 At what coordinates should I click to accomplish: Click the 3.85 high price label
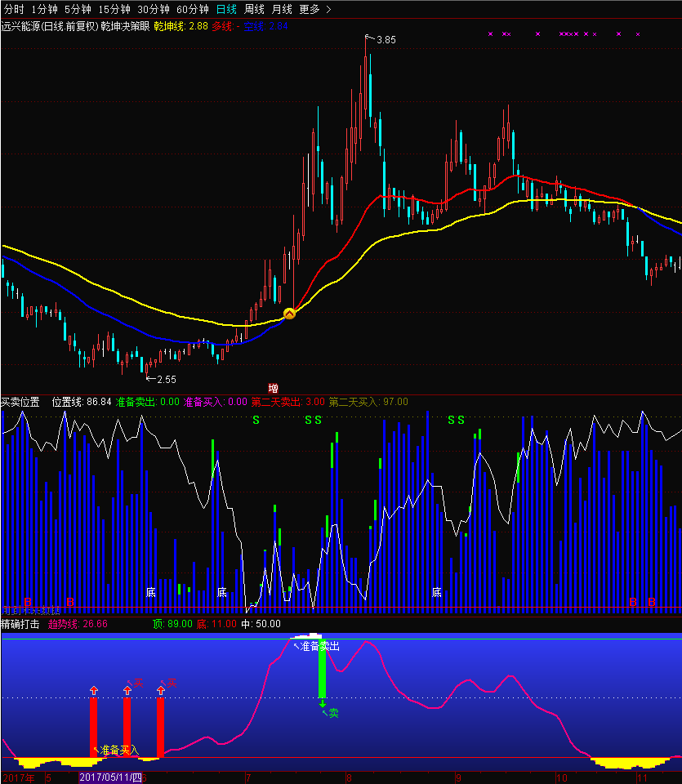(386, 40)
